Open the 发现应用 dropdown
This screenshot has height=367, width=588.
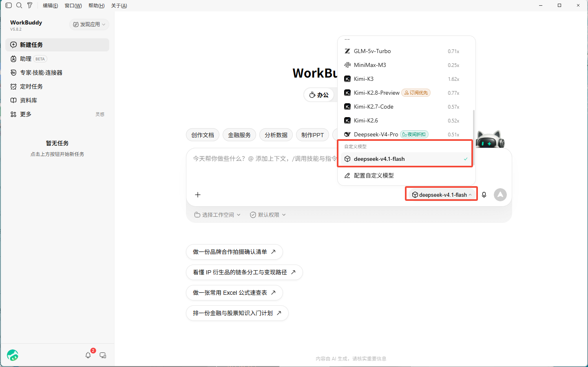[89, 24]
